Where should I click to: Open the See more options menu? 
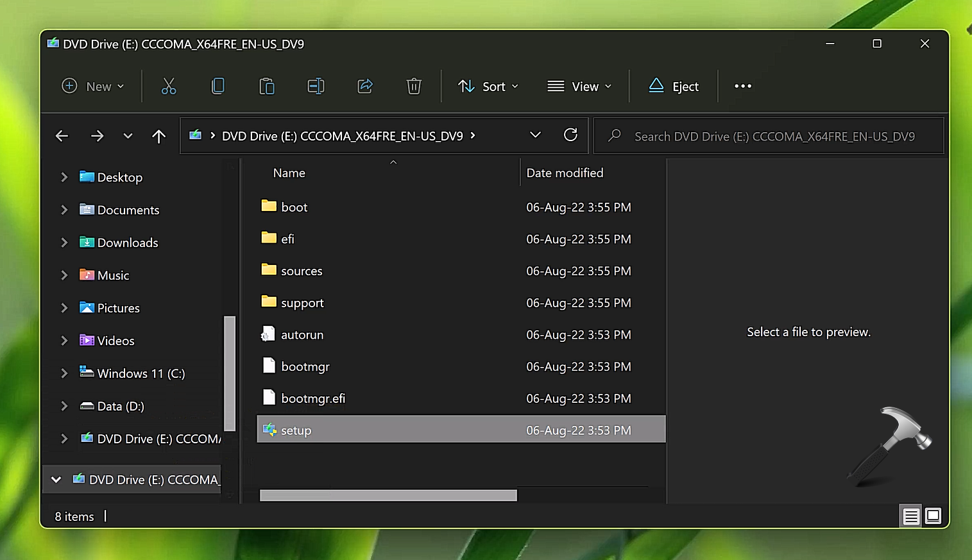742,87
